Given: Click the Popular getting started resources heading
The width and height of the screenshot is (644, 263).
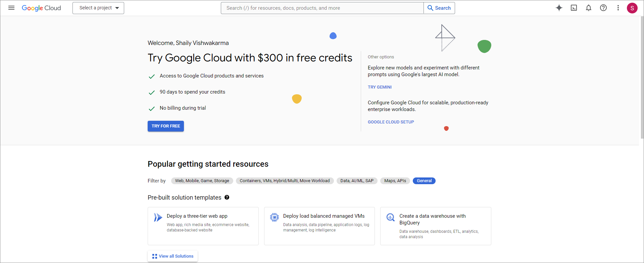Looking at the screenshot, I should point(208,164).
